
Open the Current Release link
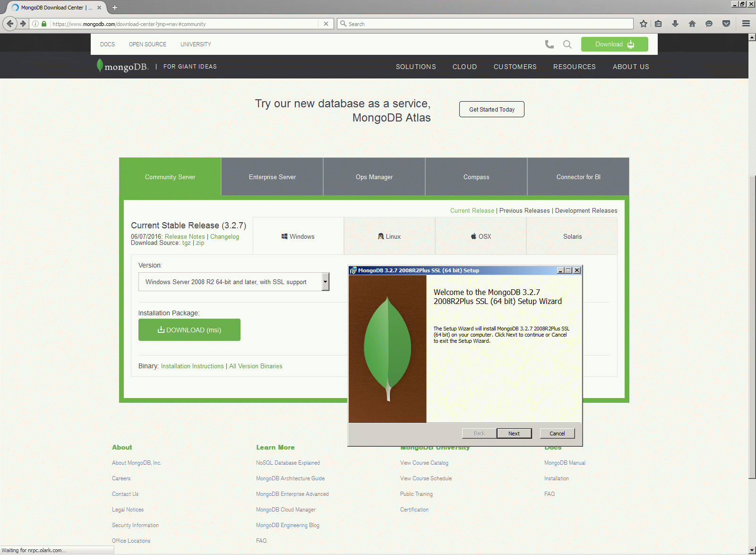tap(472, 211)
